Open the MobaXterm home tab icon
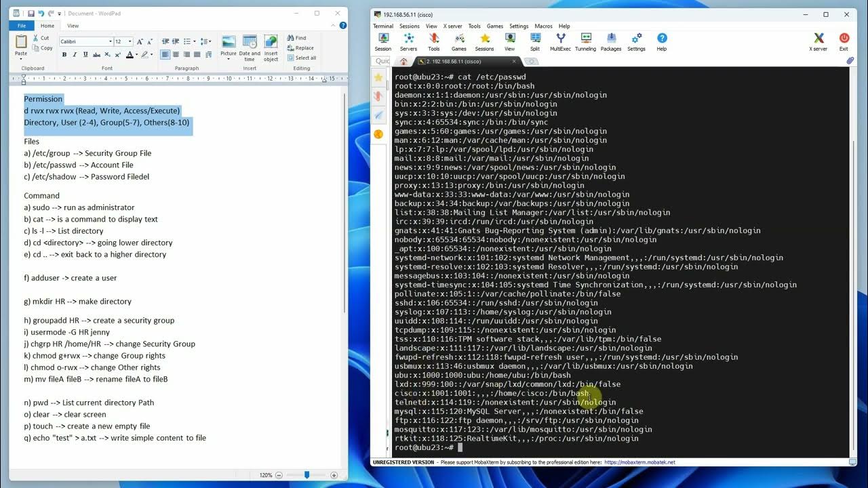The image size is (868, 488). [x=403, y=61]
